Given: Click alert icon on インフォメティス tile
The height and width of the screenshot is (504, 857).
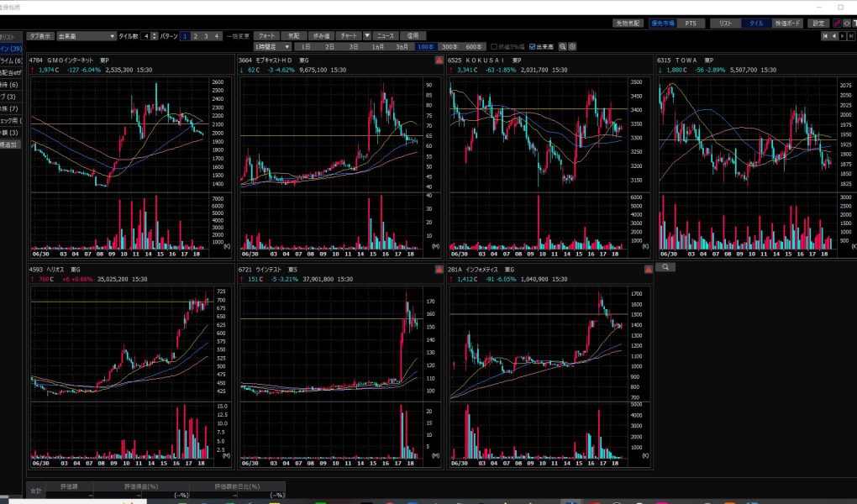Looking at the screenshot, I should 648,270.
